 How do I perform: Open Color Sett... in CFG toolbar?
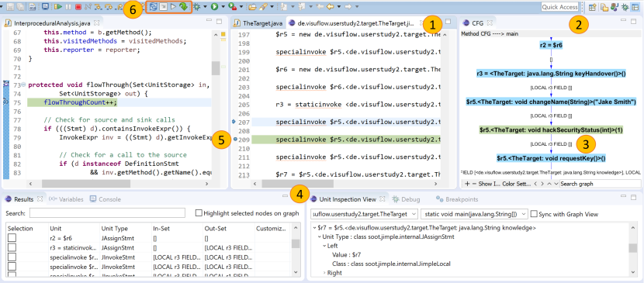click(517, 184)
